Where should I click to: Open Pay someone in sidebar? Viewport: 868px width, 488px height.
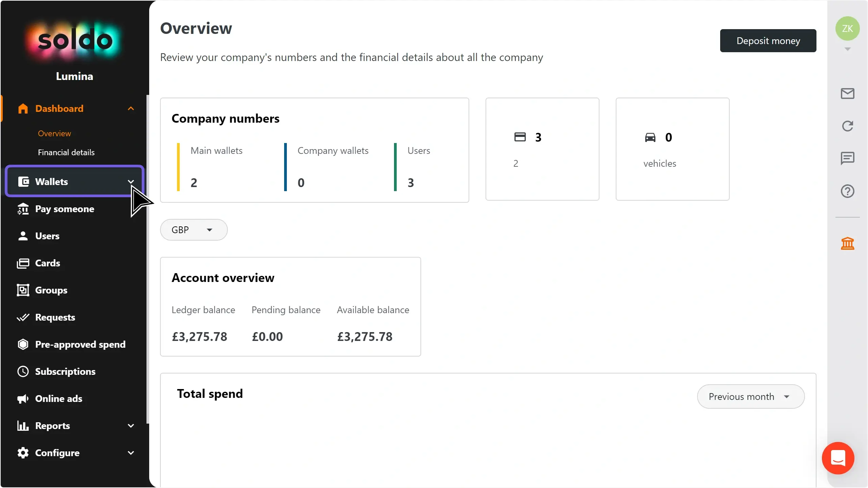[64, 209]
